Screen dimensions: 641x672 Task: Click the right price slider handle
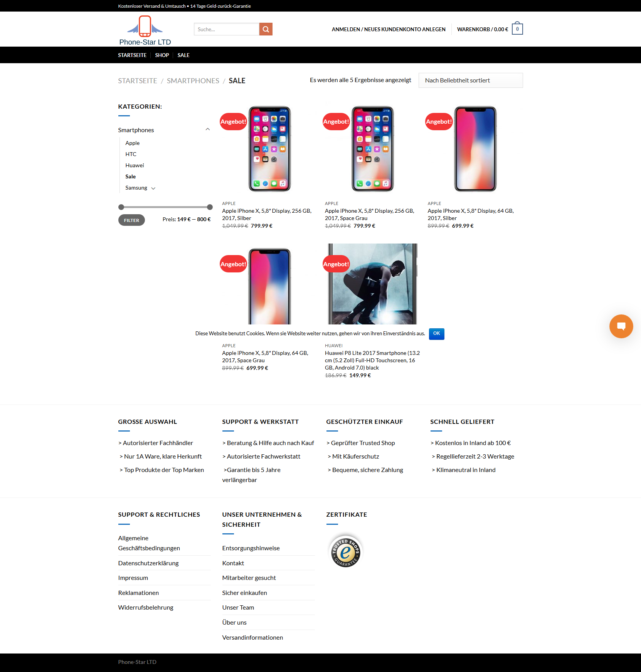click(210, 207)
